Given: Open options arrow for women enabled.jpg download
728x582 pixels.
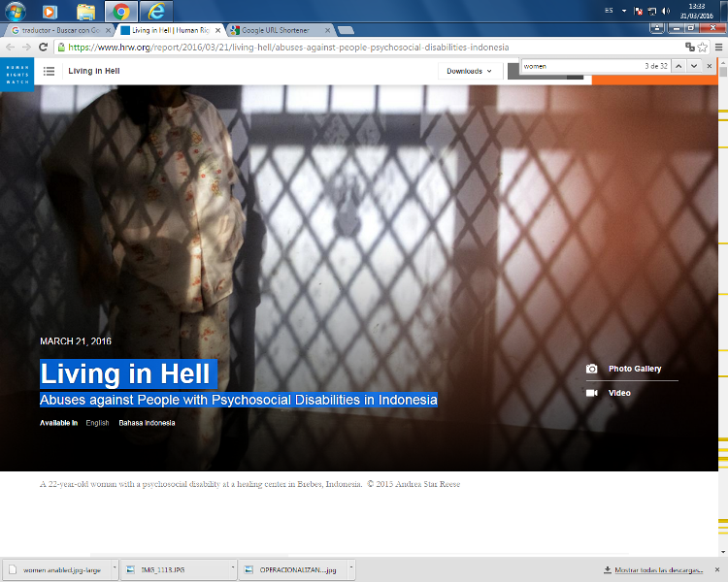Looking at the screenshot, I should pyautogui.click(x=115, y=569).
